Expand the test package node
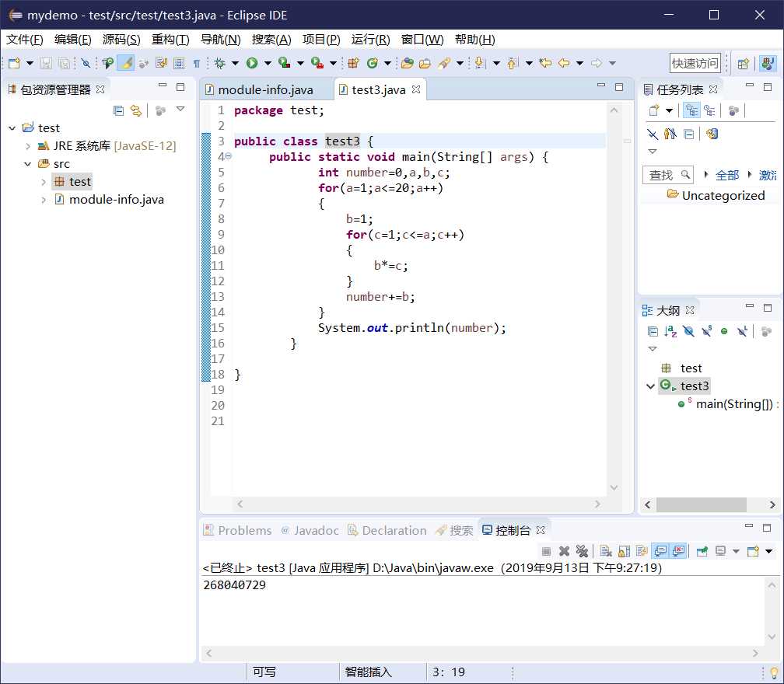 coord(44,182)
